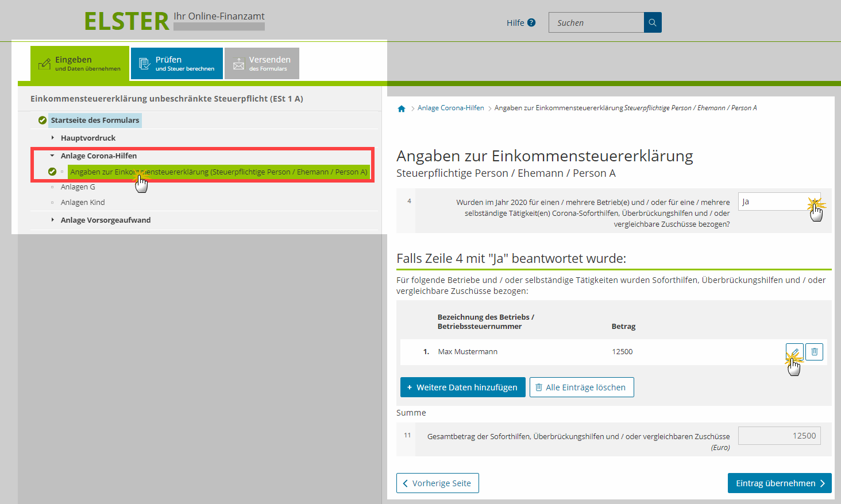Open the Eingeben und Daten übernehmen tab
Image resolution: width=841 pixels, height=504 pixels.
tap(80, 63)
